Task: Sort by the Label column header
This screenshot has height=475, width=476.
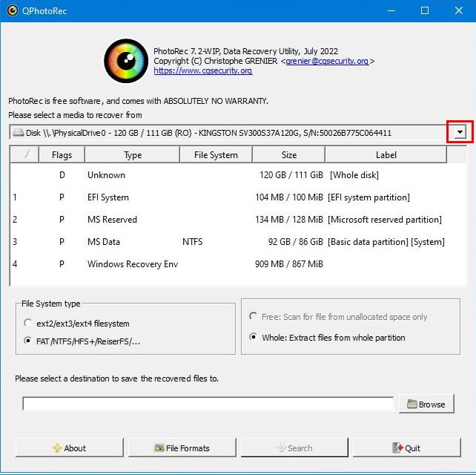Action: click(x=386, y=154)
